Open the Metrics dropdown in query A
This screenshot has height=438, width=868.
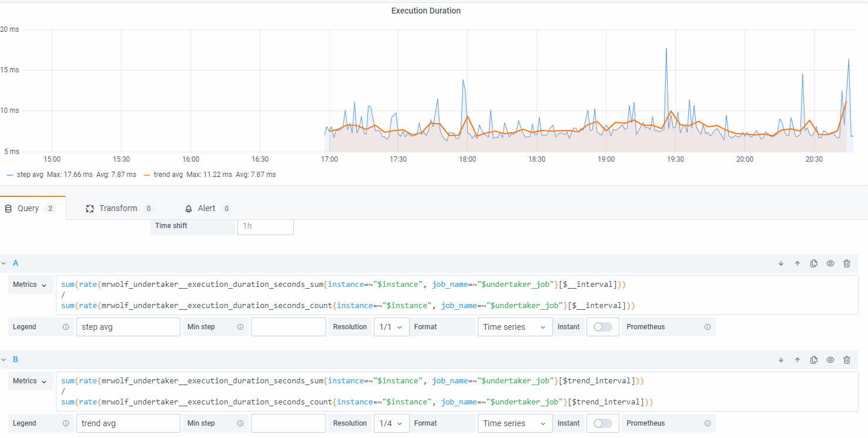point(30,285)
